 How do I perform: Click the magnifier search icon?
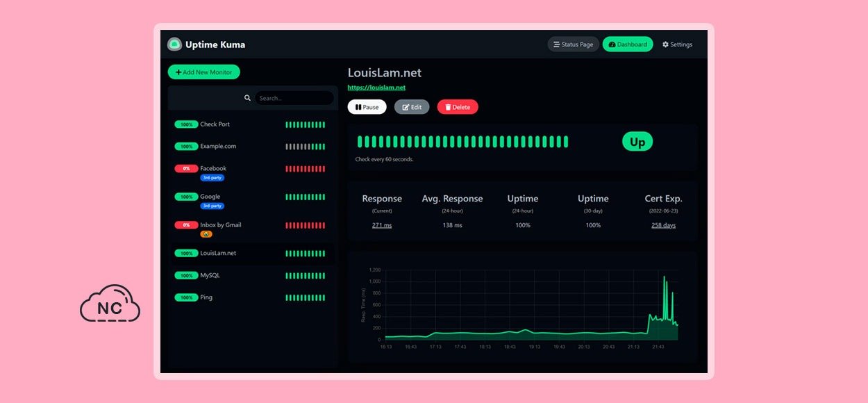(x=247, y=98)
